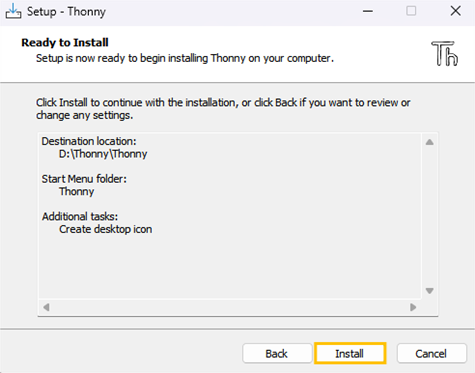The width and height of the screenshot is (475, 373).
Task: Click the Start Menu folder label
Action: click(84, 179)
